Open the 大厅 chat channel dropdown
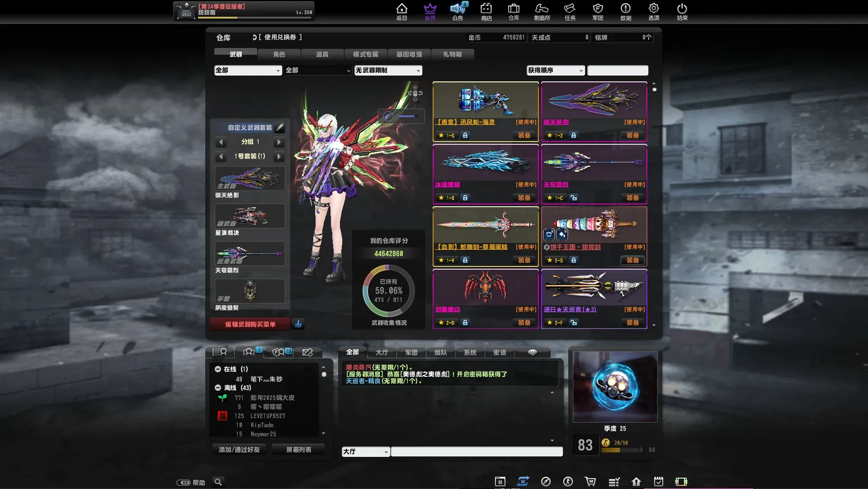This screenshot has width=868, height=489. click(x=365, y=451)
